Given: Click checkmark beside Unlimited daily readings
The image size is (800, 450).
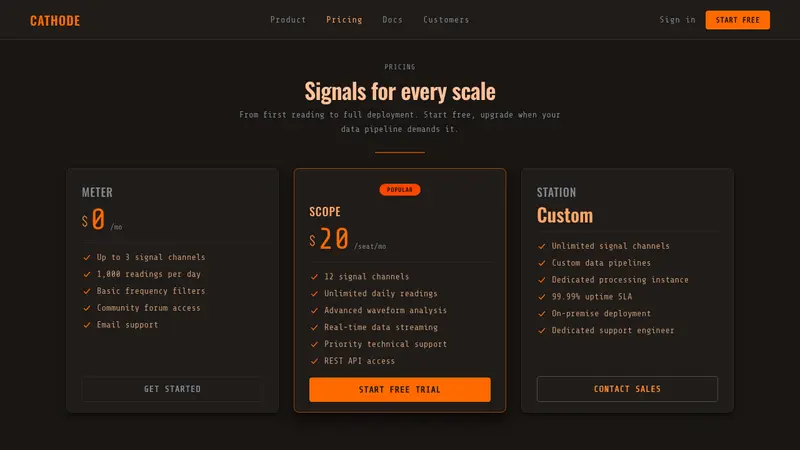Looking at the screenshot, I should tap(314, 293).
